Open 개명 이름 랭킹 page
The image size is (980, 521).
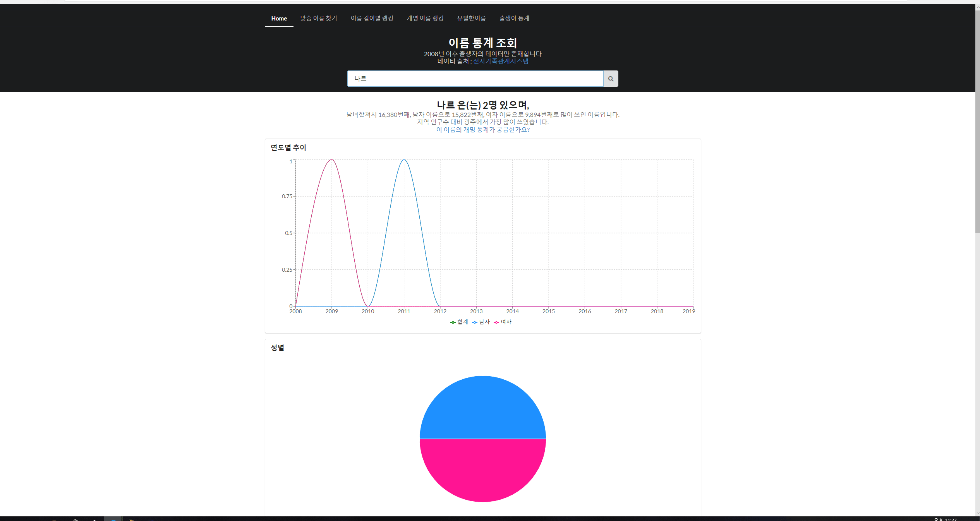[x=425, y=18]
